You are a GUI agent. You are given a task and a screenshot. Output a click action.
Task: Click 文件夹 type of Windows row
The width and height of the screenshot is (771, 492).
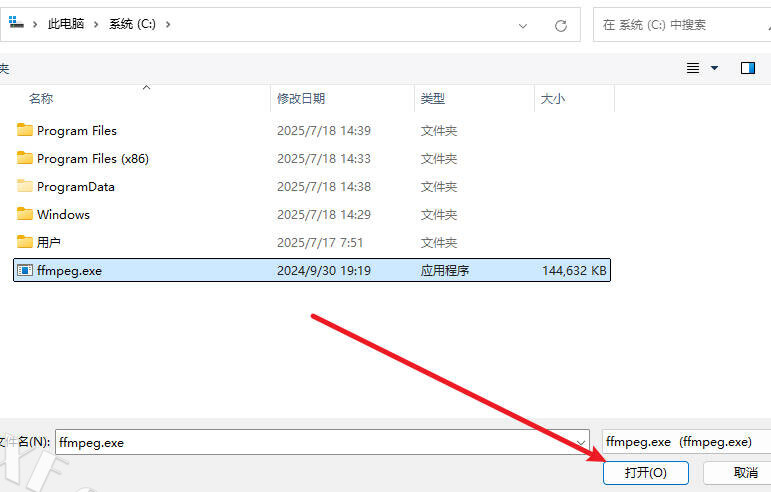coord(439,214)
